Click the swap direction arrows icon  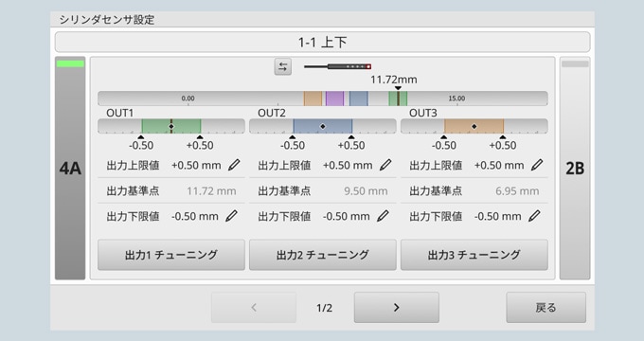click(x=283, y=66)
